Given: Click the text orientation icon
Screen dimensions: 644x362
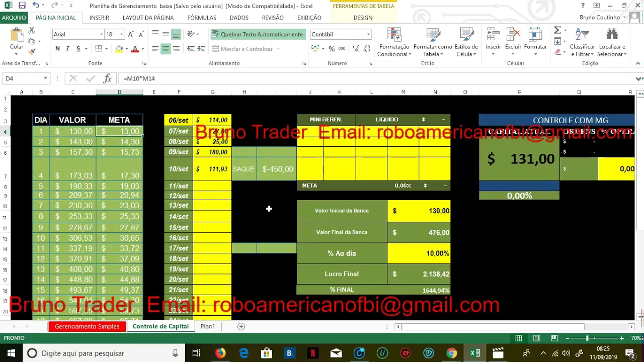Looking at the screenshot, I should (x=191, y=34).
